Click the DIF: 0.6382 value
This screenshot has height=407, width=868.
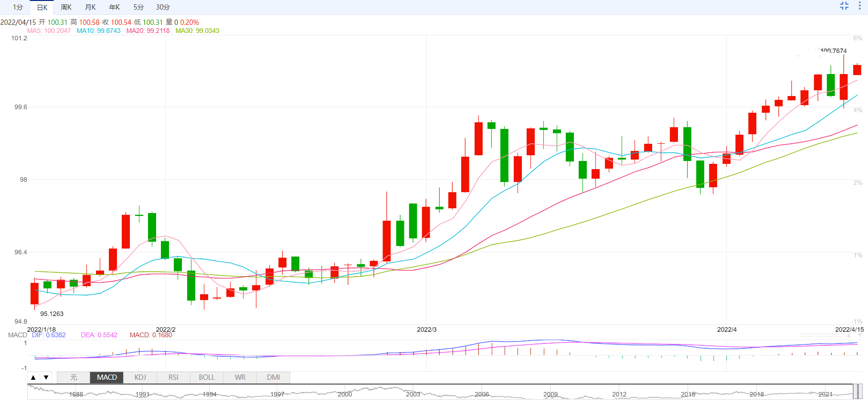[49, 335]
